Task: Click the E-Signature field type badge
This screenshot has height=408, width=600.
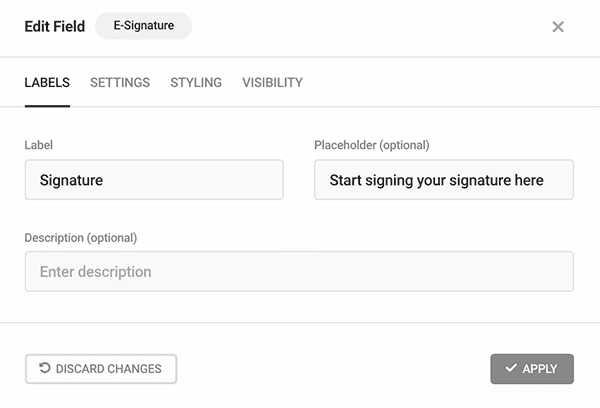Action: point(143,26)
